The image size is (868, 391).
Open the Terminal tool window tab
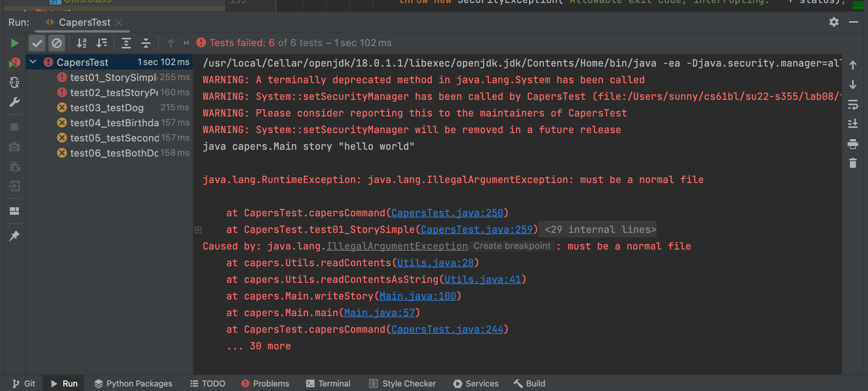pyautogui.click(x=328, y=383)
